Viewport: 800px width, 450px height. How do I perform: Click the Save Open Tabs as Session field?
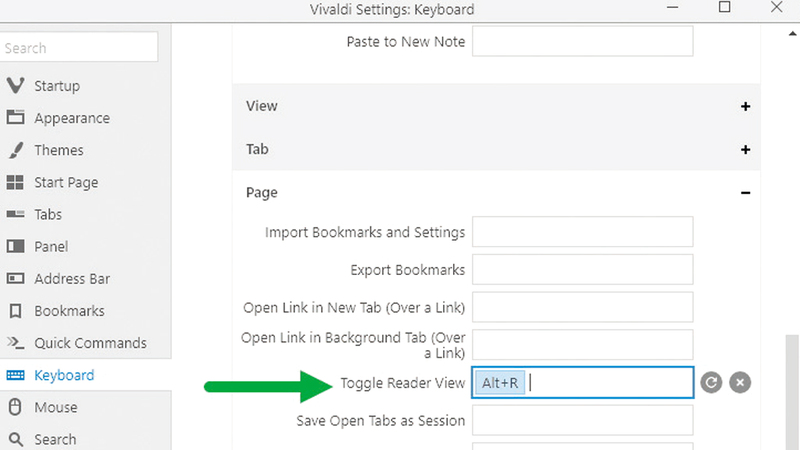pyautogui.click(x=583, y=420)
